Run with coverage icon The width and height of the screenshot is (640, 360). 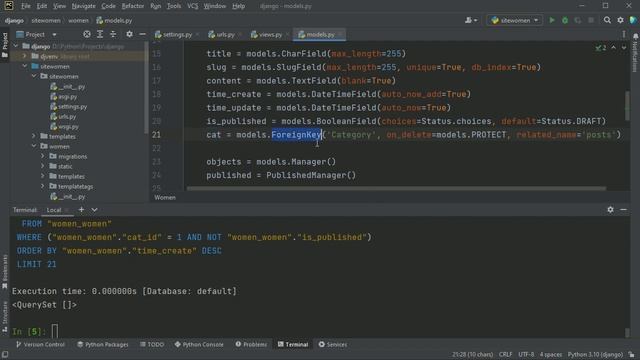point(578,20)
